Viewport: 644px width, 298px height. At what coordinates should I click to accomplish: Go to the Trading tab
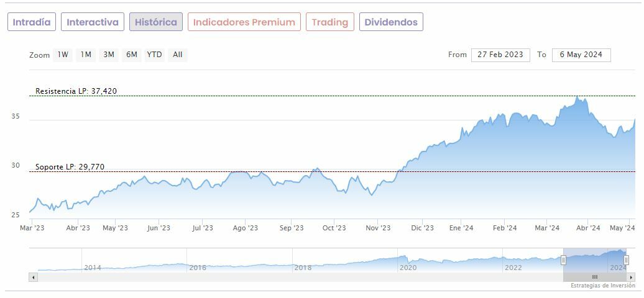click(329, 22)
